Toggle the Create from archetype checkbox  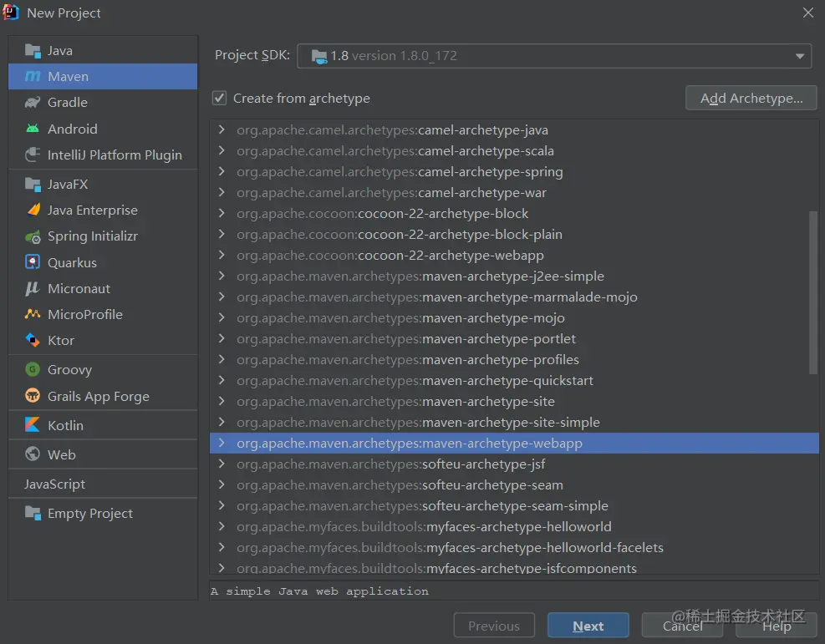[219, 99]
